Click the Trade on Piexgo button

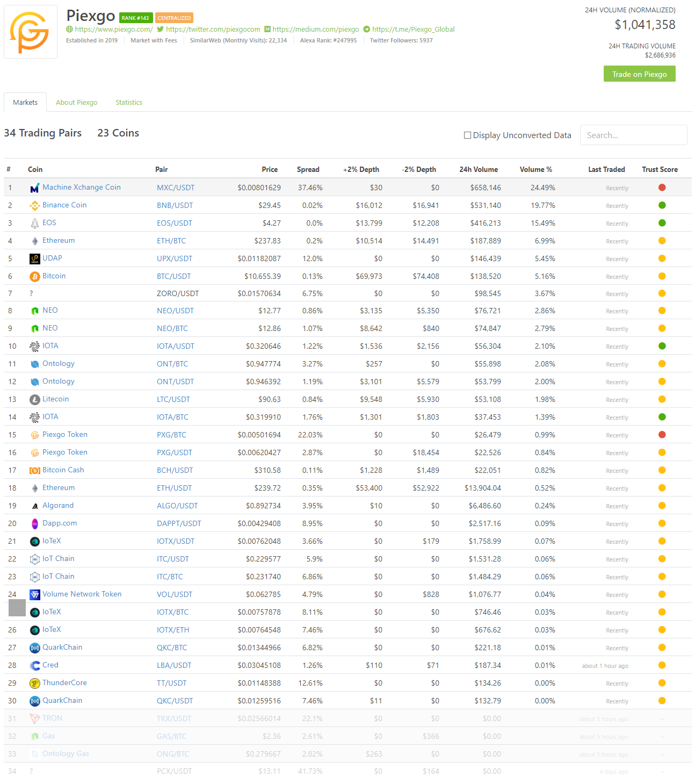[639, 74]
